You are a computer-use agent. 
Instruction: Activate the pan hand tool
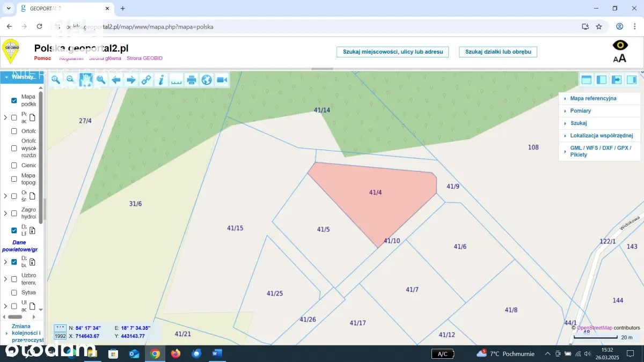pos(86,80)
